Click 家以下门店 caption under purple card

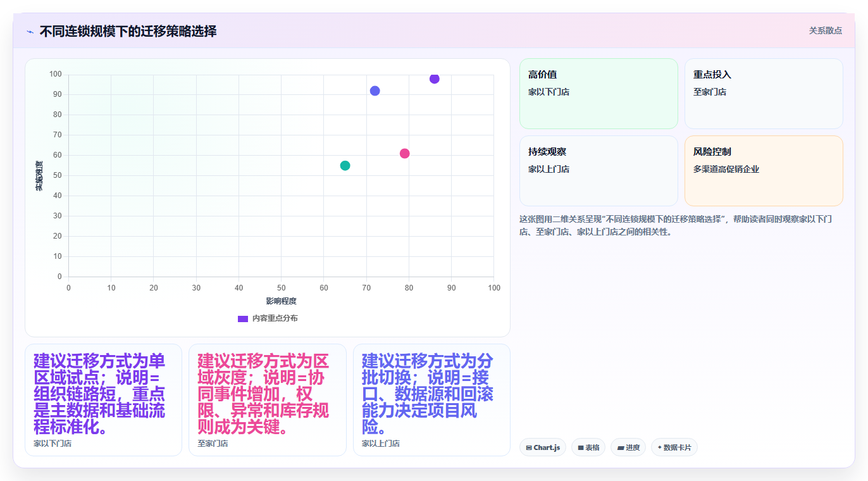pyautogui.click(x=53, y=444)
